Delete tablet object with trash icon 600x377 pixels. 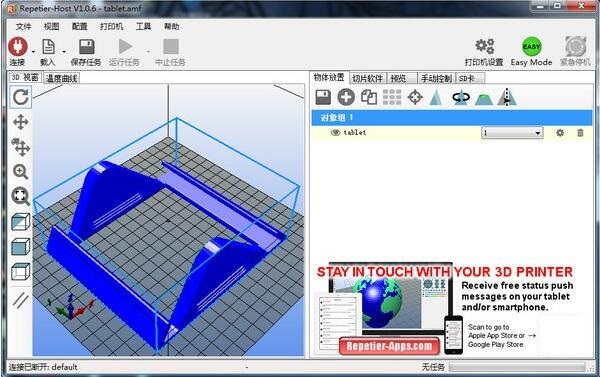tap(580, 133)
